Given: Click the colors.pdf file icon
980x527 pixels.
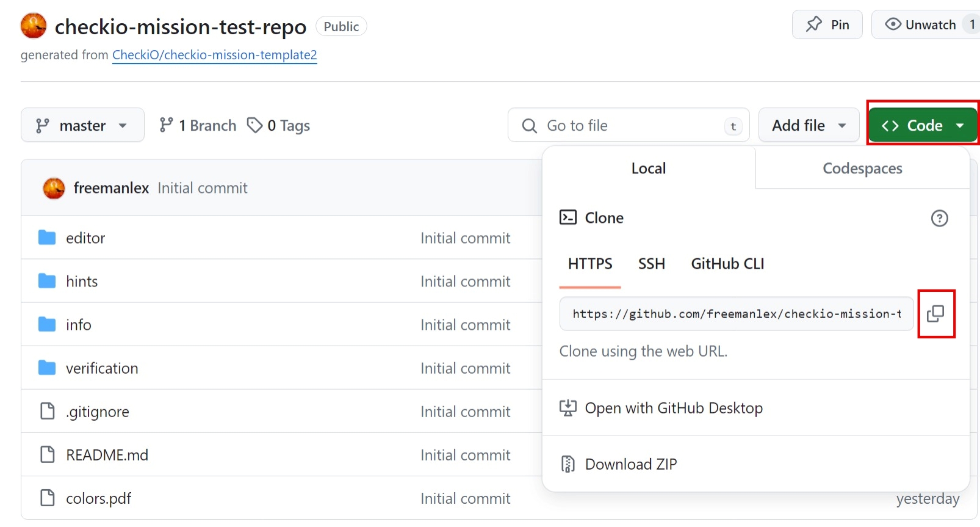Looking at the screenshot, I should tap(47, 498).
